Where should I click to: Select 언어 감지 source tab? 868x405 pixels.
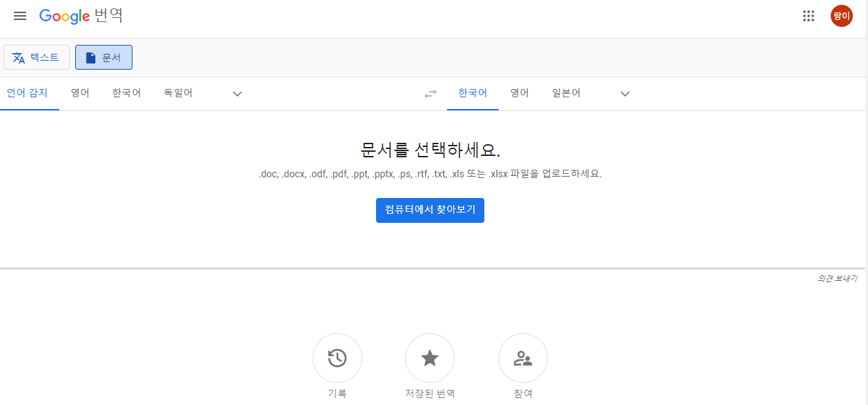28,93
